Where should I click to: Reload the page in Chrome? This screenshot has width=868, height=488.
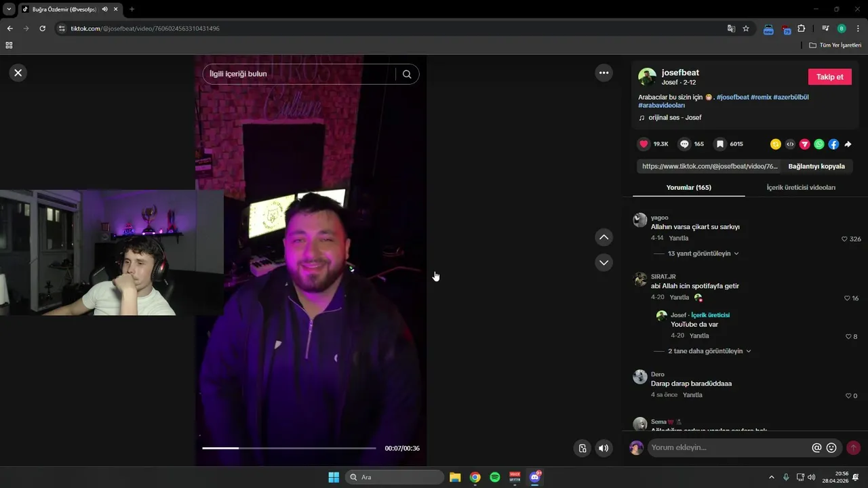(43, 28)
